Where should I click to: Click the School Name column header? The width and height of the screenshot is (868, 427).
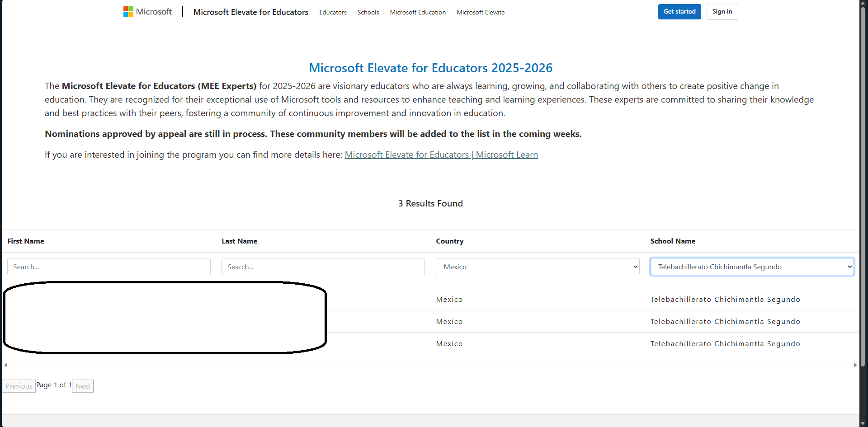[x=673, y=241]
